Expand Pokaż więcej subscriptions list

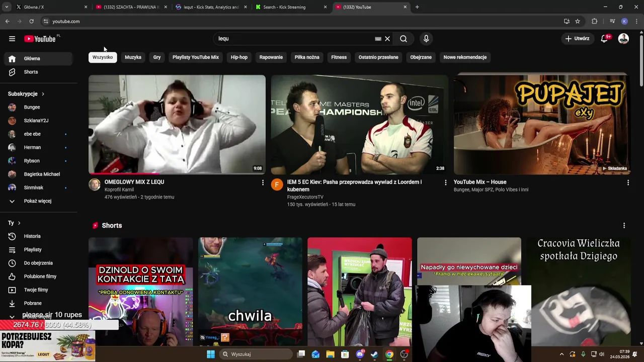tap(38, 201)
